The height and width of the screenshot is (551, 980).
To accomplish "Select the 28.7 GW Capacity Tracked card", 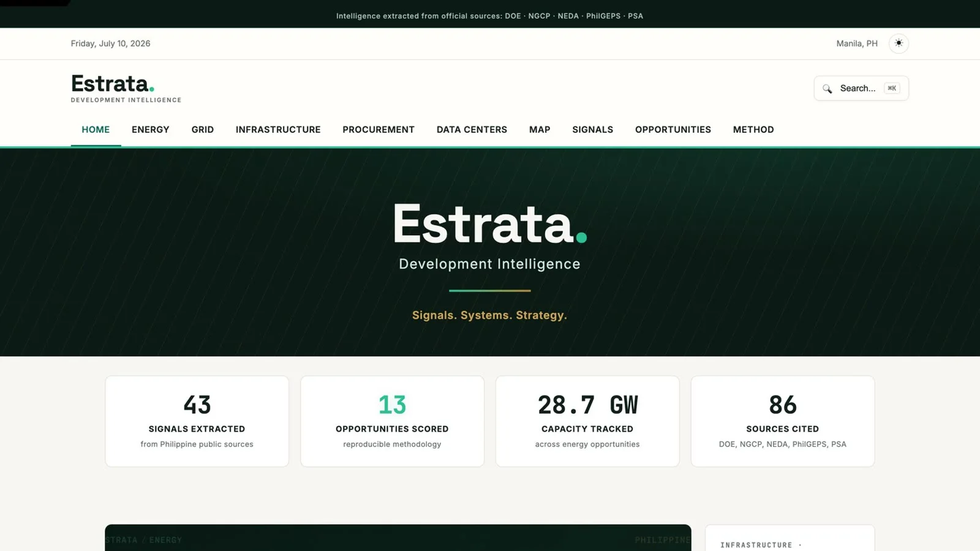I will click(587, 421).
